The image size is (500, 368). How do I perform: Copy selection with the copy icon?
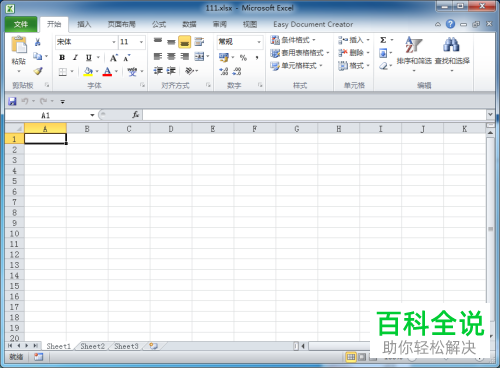click(x=38, y=56)
